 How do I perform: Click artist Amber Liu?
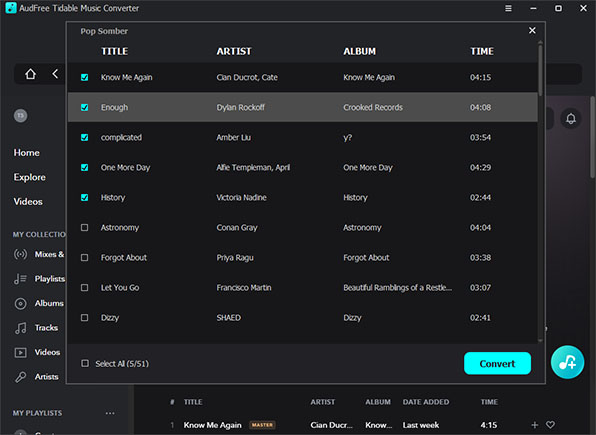coord(233,137)
